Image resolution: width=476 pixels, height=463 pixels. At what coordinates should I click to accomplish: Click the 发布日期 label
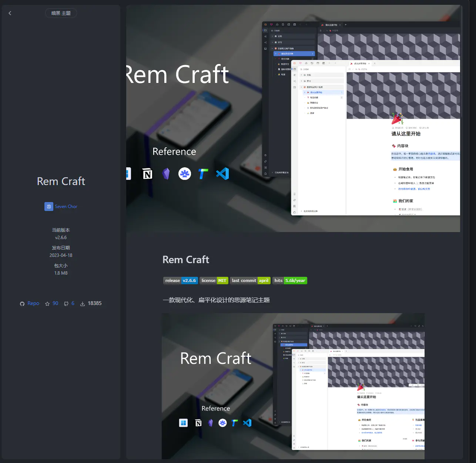click(x=61, y=248)
